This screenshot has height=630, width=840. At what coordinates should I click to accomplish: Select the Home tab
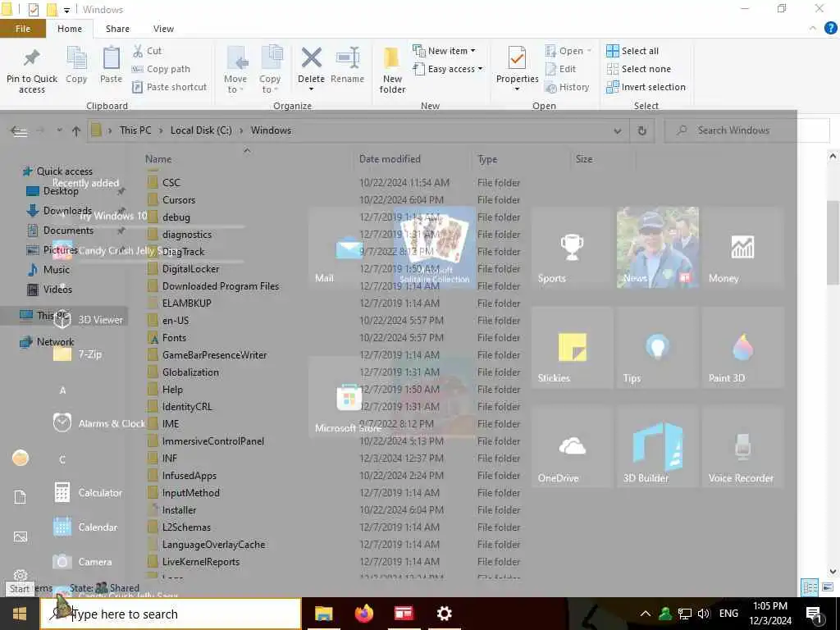point(70,29)
